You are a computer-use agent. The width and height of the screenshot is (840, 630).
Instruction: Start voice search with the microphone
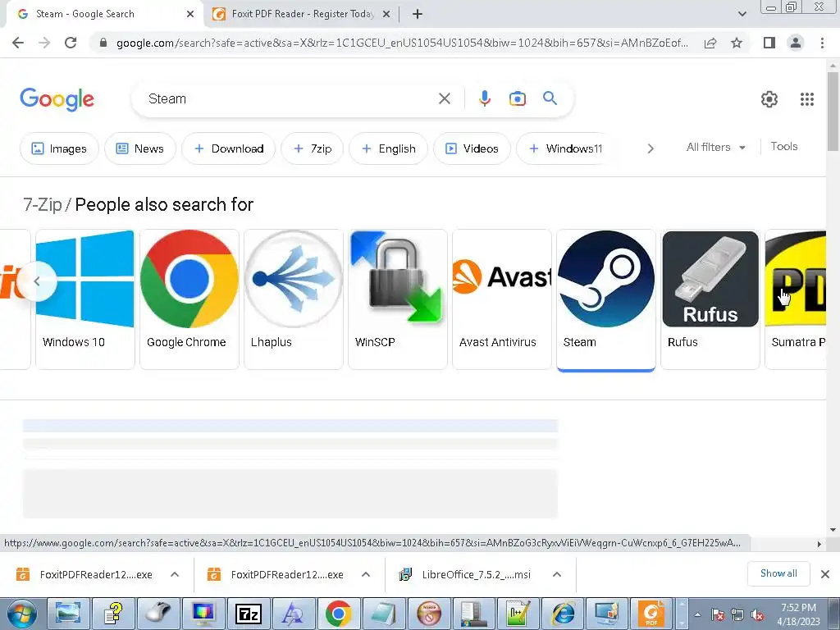pyautogui.click(x=484, y=98)
